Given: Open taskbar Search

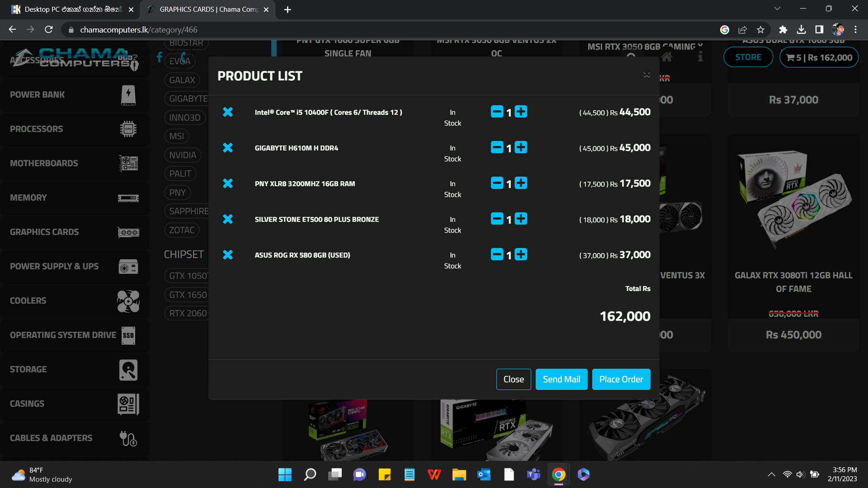Looking at the screenshot, I should tap(310, 474).
